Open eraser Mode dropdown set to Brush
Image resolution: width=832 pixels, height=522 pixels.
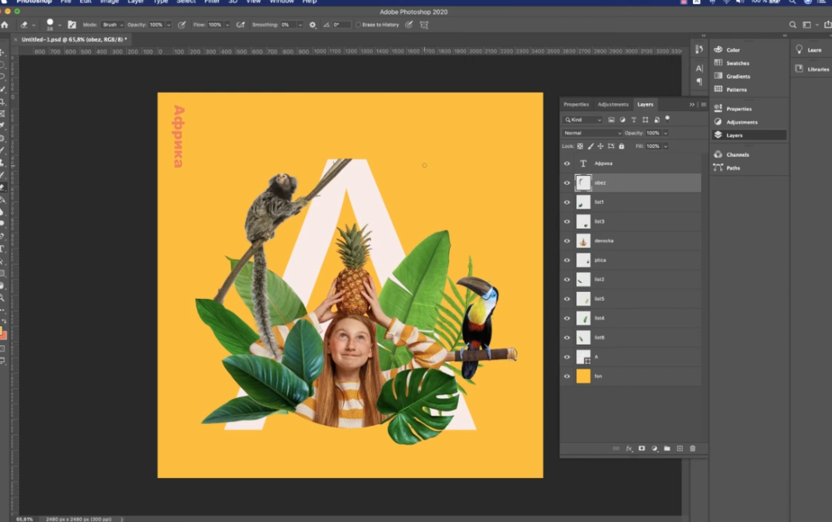(111, 25)
